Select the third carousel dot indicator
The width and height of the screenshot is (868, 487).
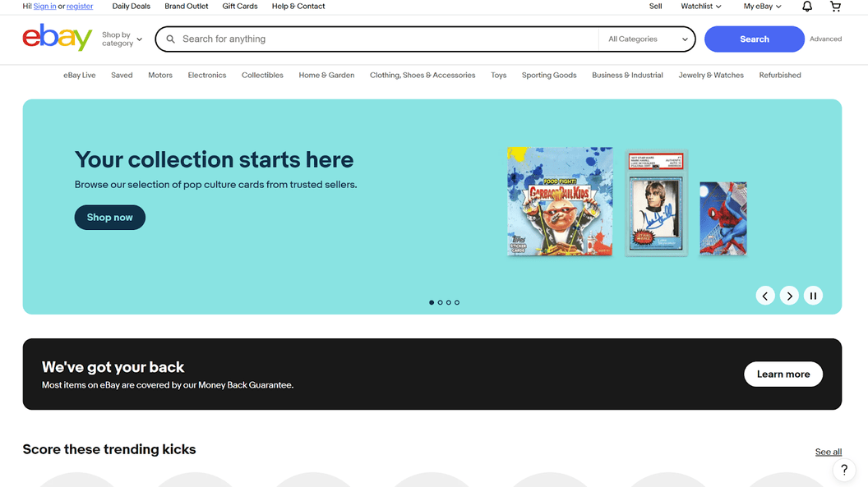(x=449, y=302)
